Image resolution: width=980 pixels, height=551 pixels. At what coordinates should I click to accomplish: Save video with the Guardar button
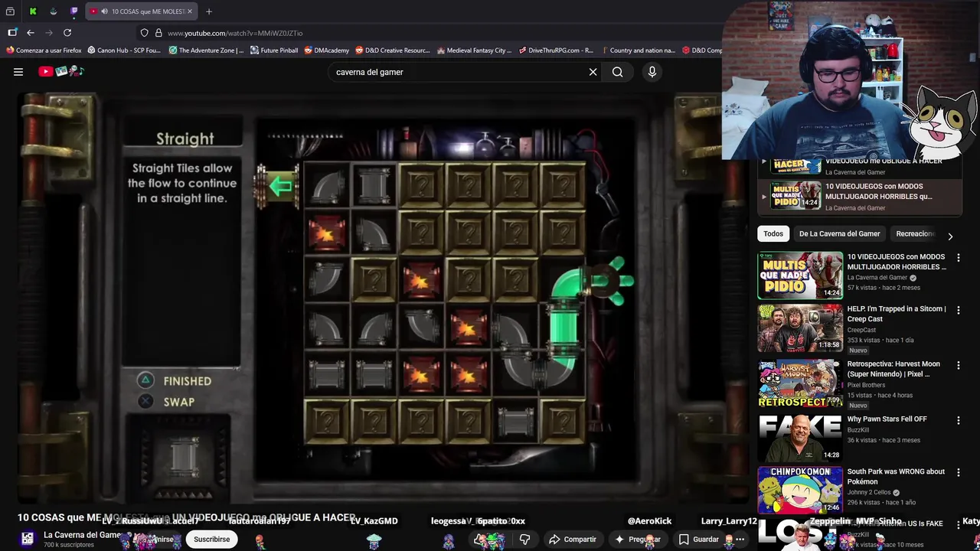click(x=698, y=540)
